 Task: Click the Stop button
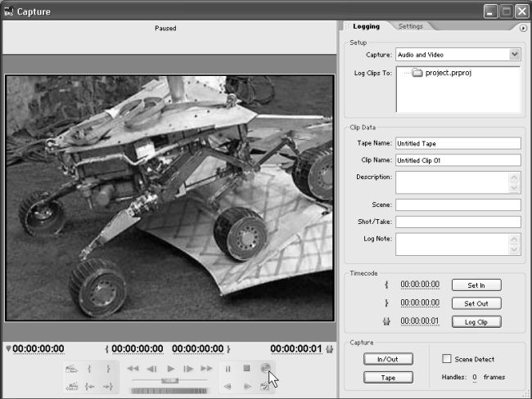pos(246,369)
